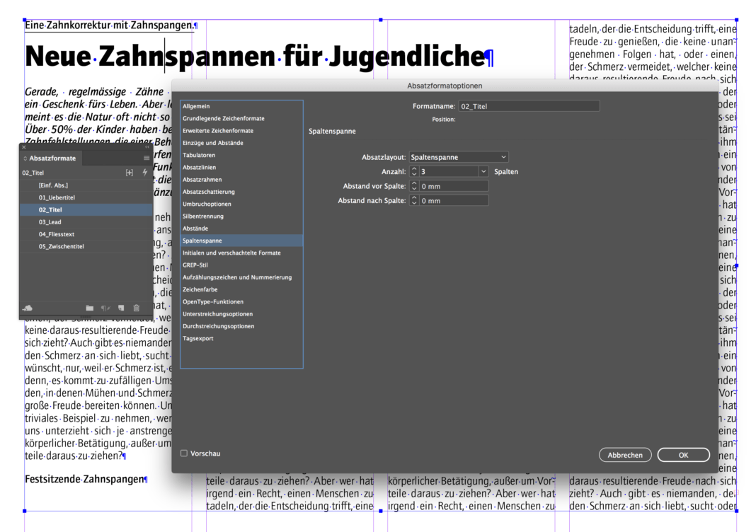Click the lightning bolt icon in Absatzformate panel
This screenshot has height=532, width=756.
pyautogui.click(x=144, y=173)
